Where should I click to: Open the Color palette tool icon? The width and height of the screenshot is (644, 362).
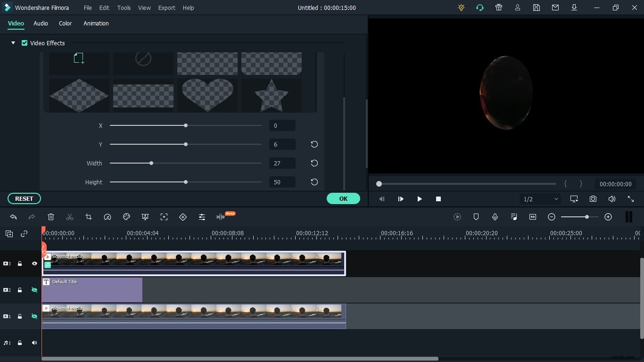click(126, 217)
